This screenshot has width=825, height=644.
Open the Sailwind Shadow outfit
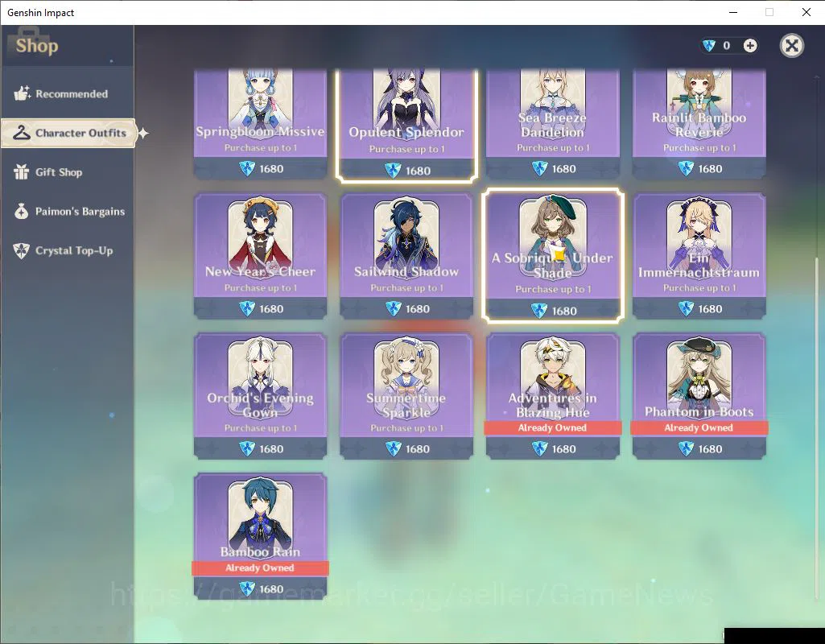(x=406, y=256)
